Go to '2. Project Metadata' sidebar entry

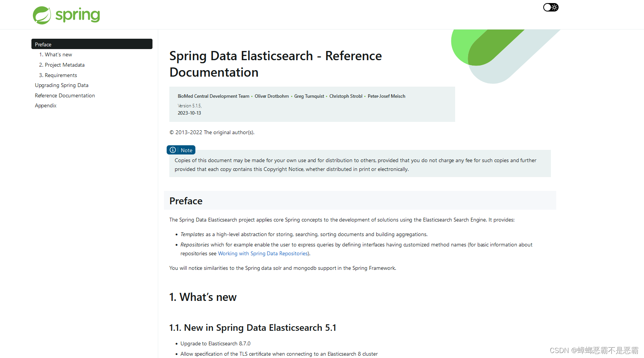click(x=62, y=65)
